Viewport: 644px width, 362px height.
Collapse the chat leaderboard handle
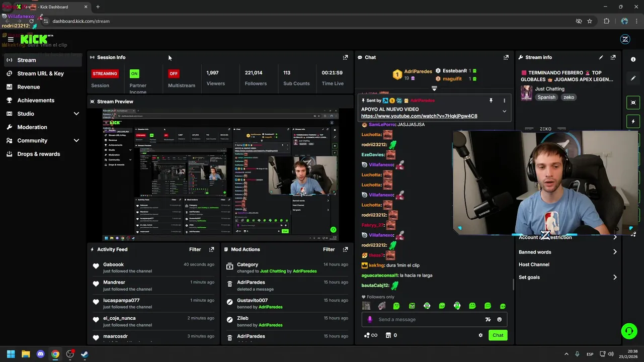(434, 88)
